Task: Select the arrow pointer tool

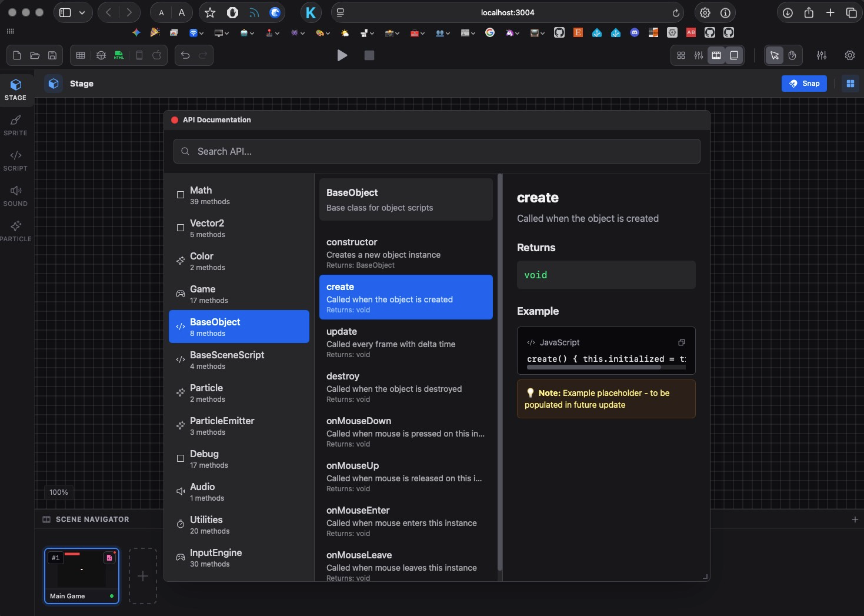Action: coord(775,55)
